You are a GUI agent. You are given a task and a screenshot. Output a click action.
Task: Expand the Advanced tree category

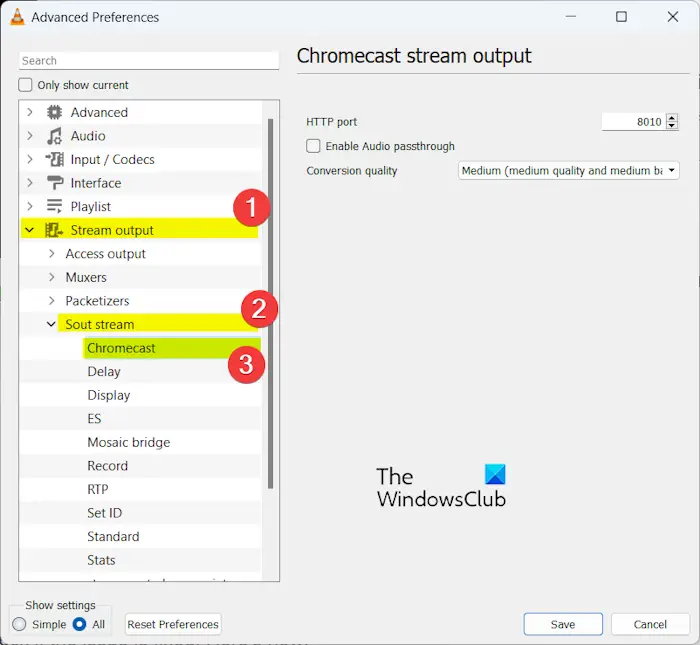pyautogui.click(x=30, y=112)
